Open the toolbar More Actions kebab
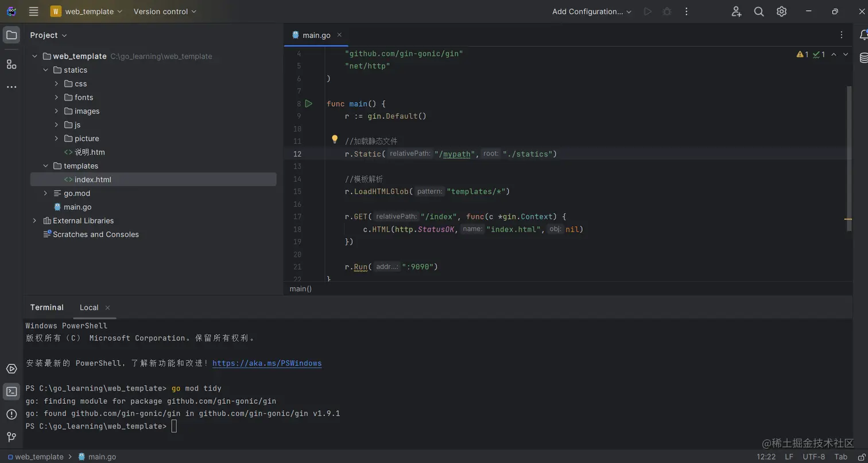Viewport: 868px width, 463px height. tap(687, 11)
